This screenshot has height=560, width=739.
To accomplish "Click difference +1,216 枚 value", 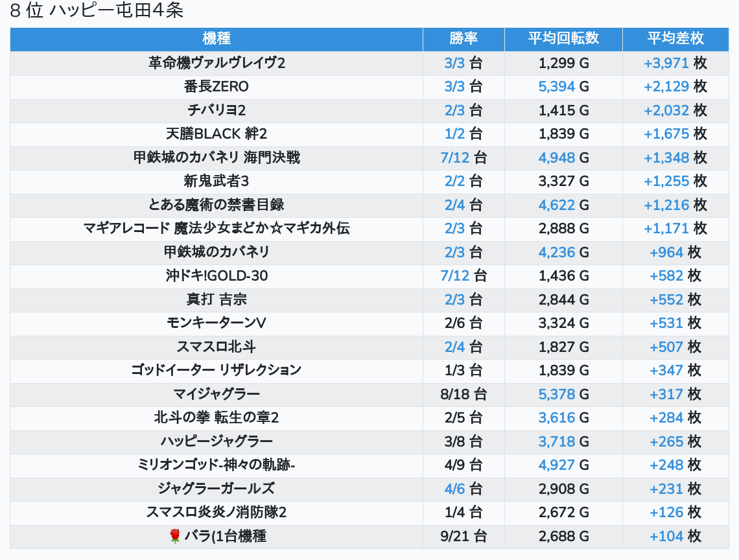I will 675,205.
